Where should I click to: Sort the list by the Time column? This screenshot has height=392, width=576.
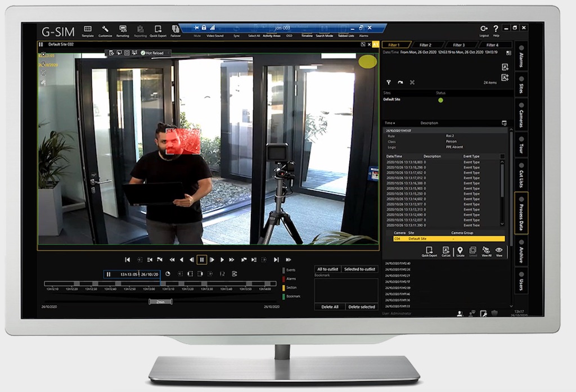[389, 123]
